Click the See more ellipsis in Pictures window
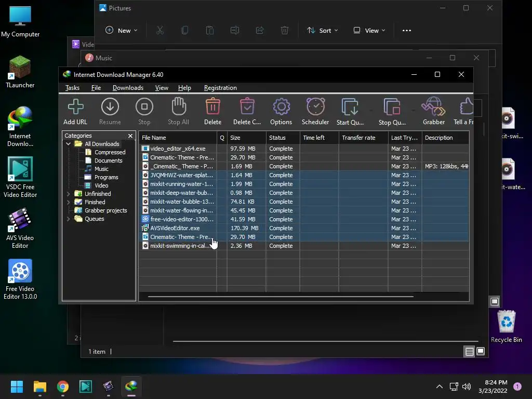The image size is (532, 399). pos(406,31)
